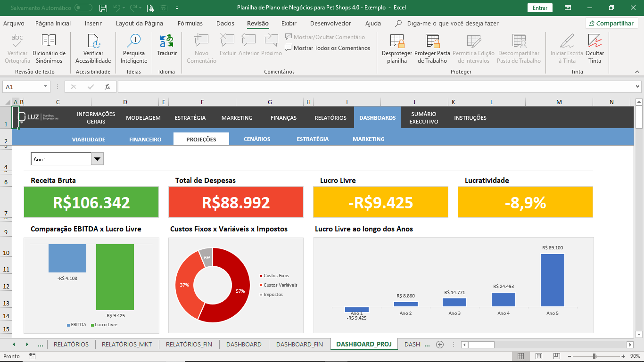Switch to Normal view in status bar
Screen dimensions: 644x362
point(520,356)
